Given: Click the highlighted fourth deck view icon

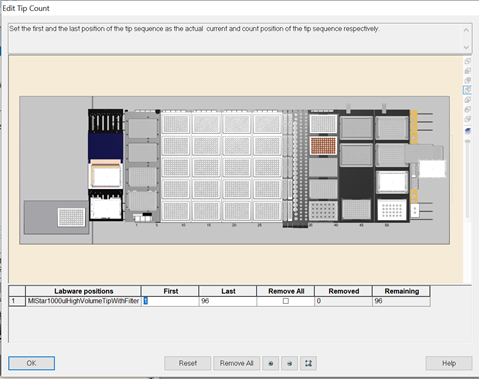Looking at the screenshot, I should [x=468, y=90].
